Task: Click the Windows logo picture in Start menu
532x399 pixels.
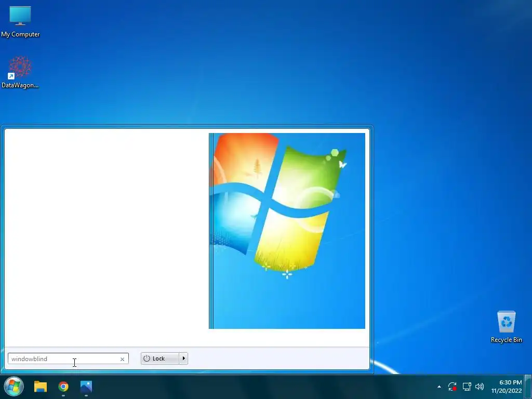Action: pos(287,231)
